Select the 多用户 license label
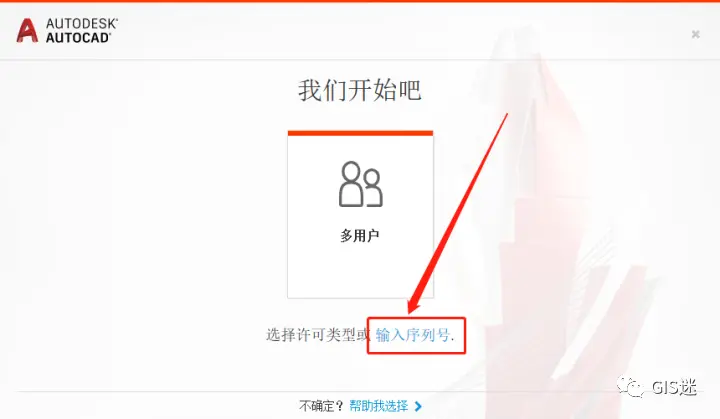720x419 pixels. (x=360, y=236)
